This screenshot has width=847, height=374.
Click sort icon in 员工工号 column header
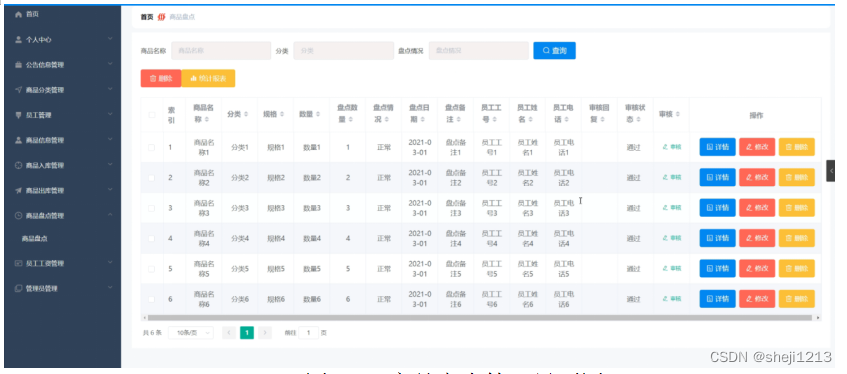pyautogui.click(x=495, y=119)
